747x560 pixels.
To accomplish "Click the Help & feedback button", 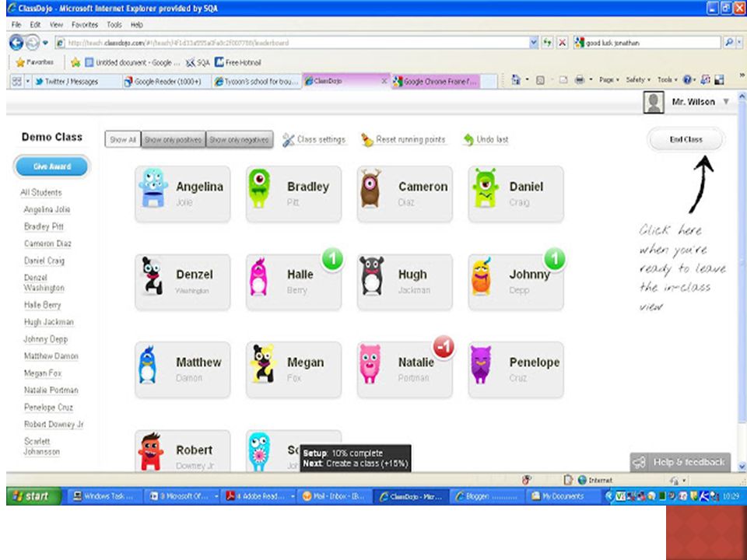I will [x=680, y=462].
